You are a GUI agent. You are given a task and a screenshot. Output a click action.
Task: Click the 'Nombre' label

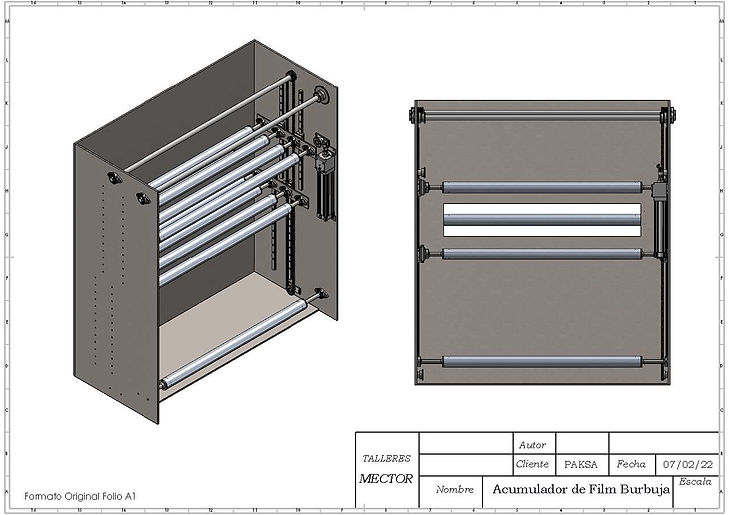pyautogui.click(x=455, y=489)
